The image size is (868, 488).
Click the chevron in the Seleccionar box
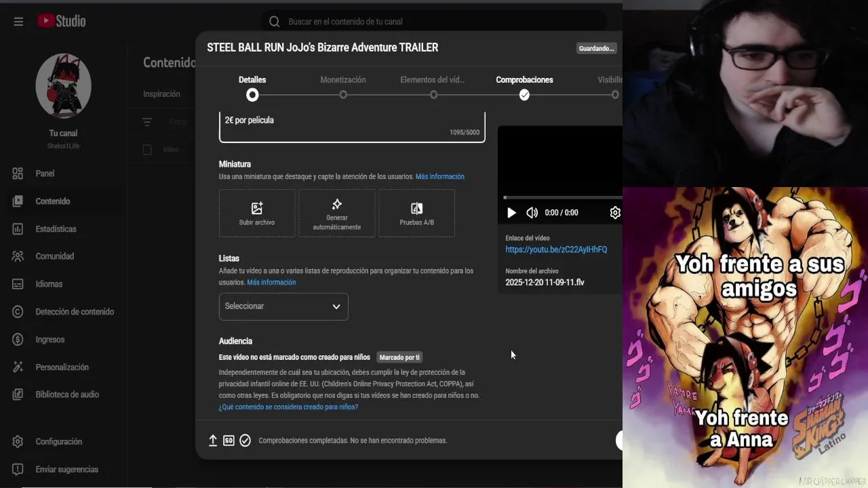click(336, 306)
